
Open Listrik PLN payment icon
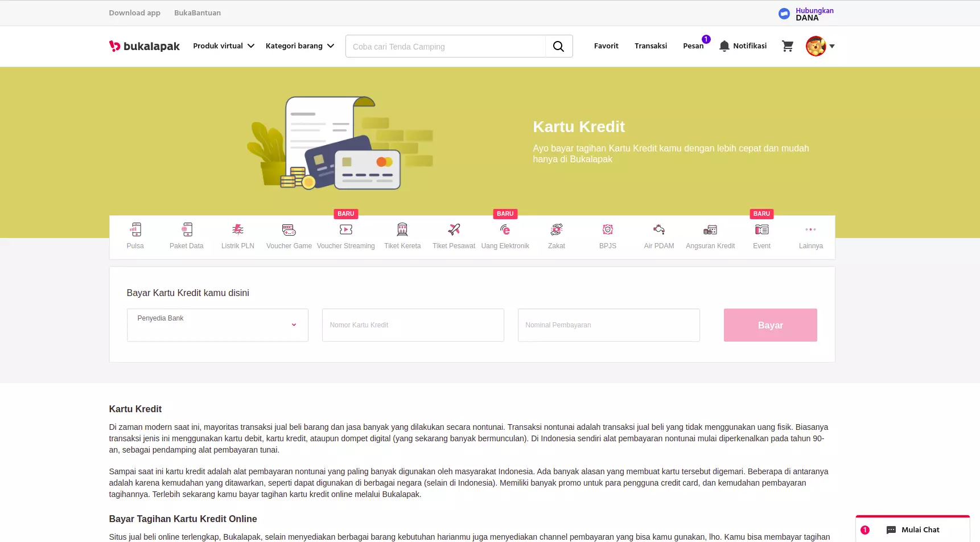click(238, 229)
